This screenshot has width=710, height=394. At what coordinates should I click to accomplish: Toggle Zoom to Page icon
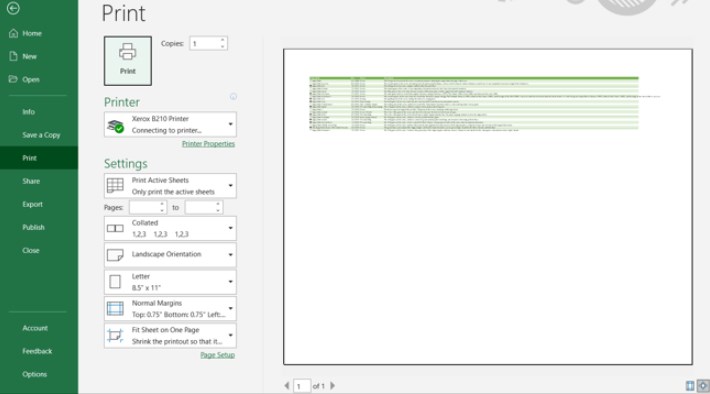click(703, 385)
